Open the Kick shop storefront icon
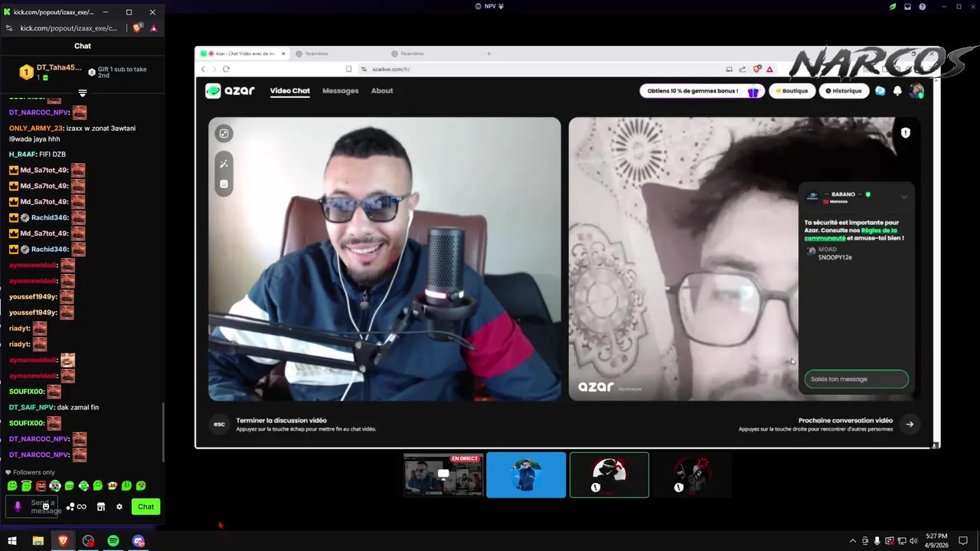980x551 pixels. (x=100, y=507)
